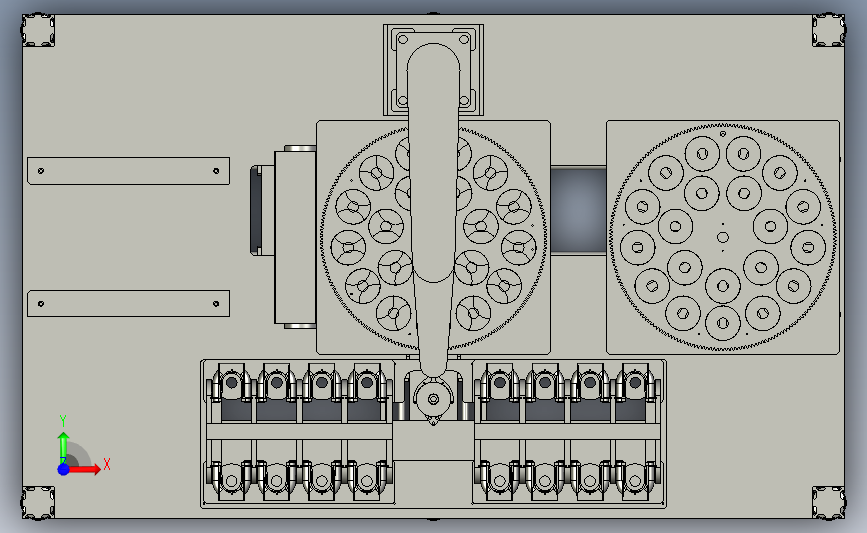Select the arm pivot hub between gripper trays
Image resolution: width=867 pixels, height=533 pixels.
click(434, 399)
